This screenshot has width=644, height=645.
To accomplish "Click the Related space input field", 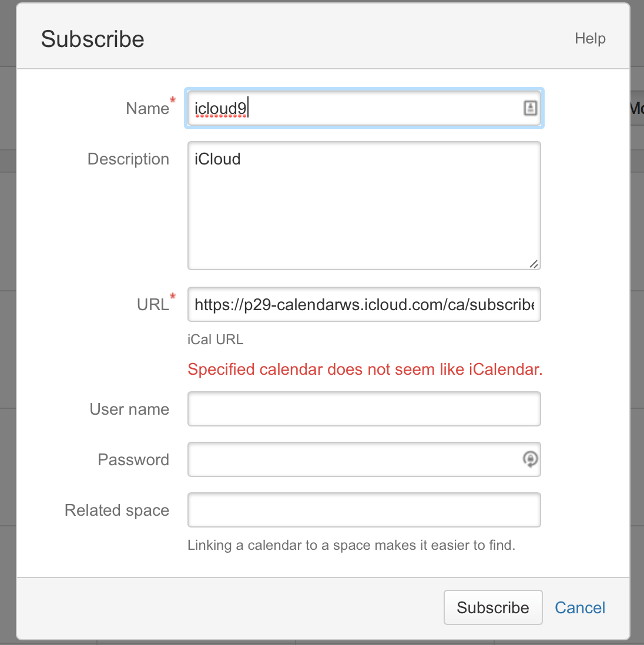I will click(364, 510).
